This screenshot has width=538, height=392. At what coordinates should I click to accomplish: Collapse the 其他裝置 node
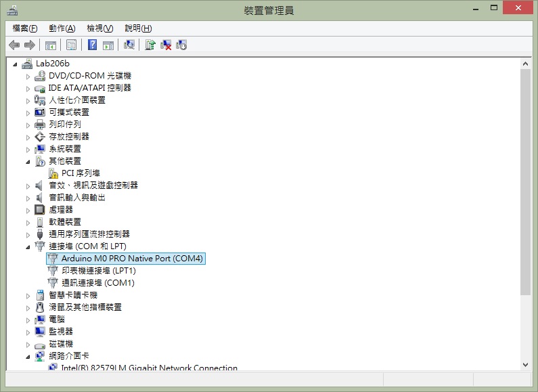pos(28,162)
